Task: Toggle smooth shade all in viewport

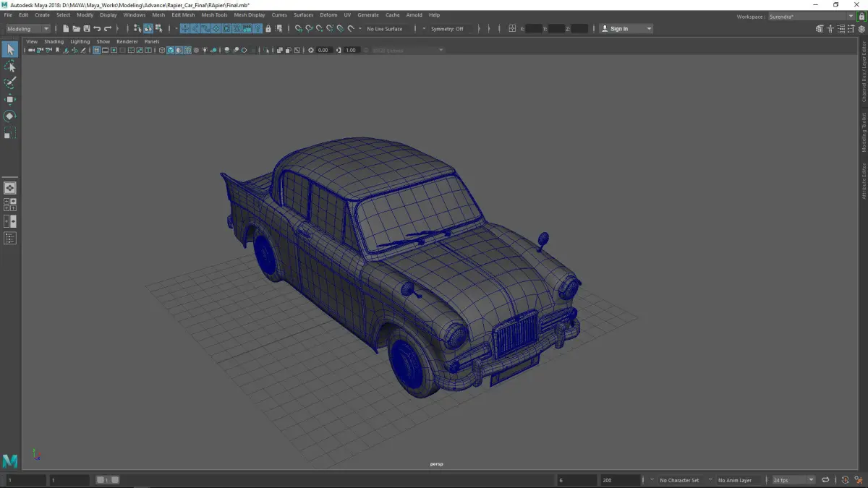Action: [x=171, y=51]
